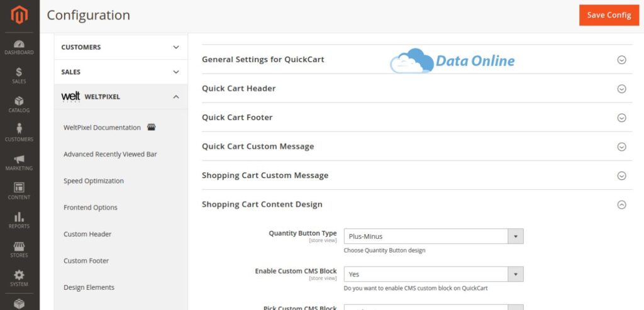Open Speed Optimization settings
The width and height of the screenshot is (644, 310).
point(93,181)
